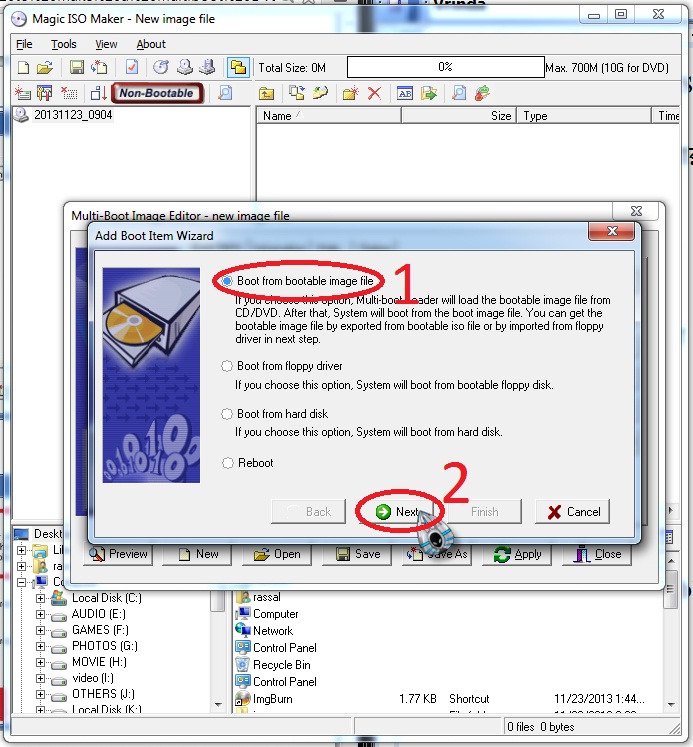Click Open button in Multi-Boot Image Editor
This screenshot has width=693, height=747.
click(277, 554)
